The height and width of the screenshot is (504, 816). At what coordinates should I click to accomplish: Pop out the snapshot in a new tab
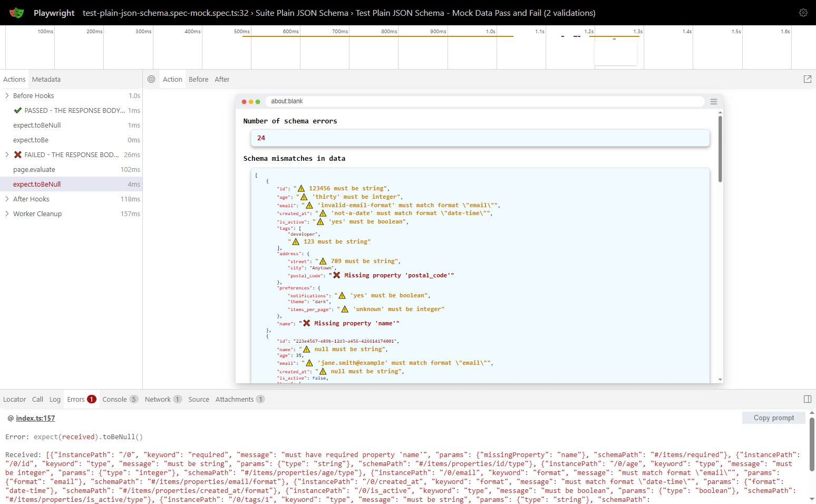808,79
